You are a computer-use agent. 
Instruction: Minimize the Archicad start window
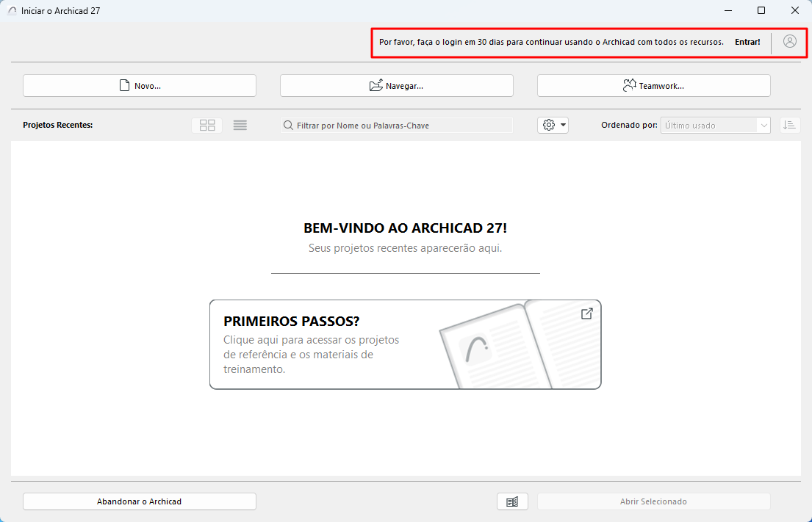[728, 10]
